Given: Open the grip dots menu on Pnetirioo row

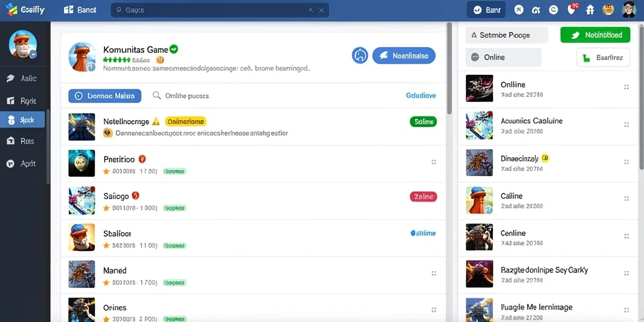Looking at the screenshot, I should click(433, 162).
